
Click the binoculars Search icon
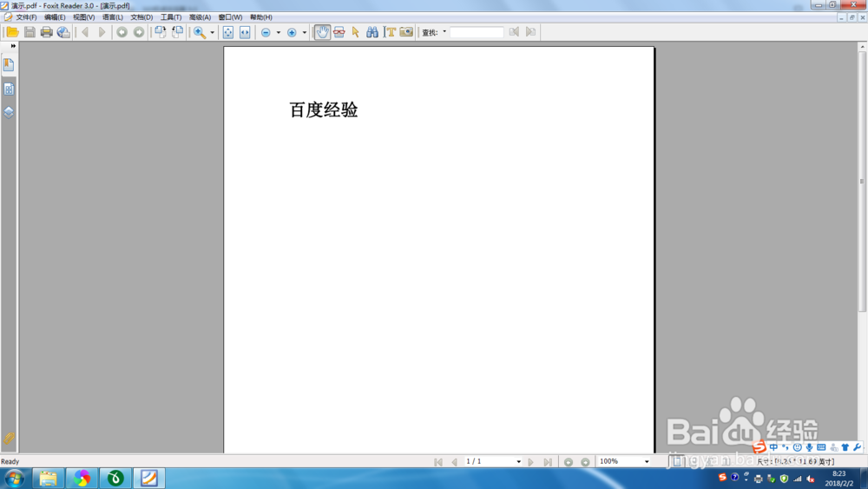[x=372, y=32]
